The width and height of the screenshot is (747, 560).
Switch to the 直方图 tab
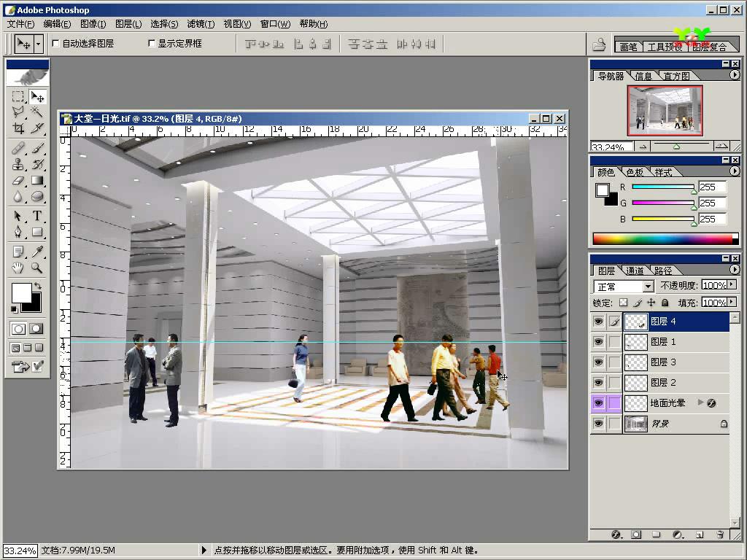tap(676, 76)
